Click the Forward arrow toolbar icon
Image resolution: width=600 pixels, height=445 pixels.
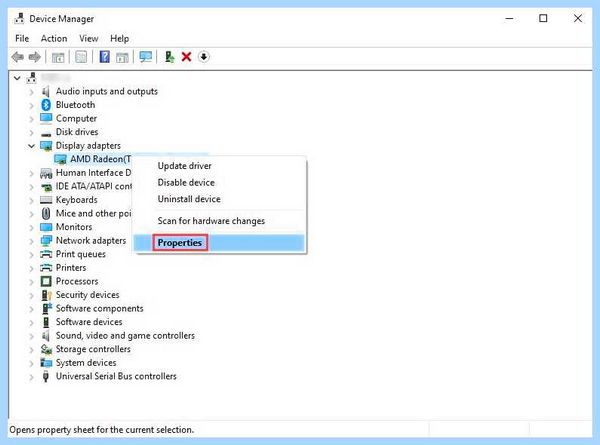click(34, 57)
